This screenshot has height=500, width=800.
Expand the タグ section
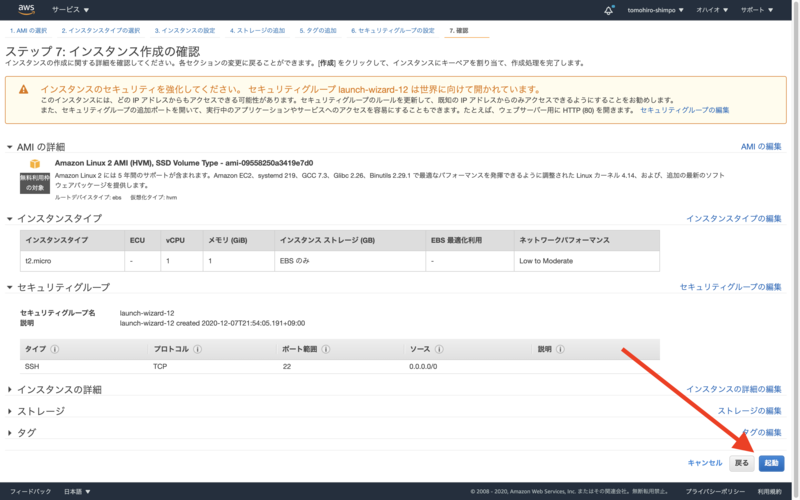10,433
